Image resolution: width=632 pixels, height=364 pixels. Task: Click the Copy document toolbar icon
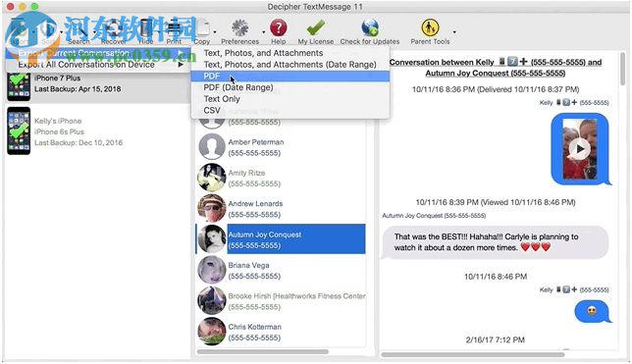tap(202, 27)
